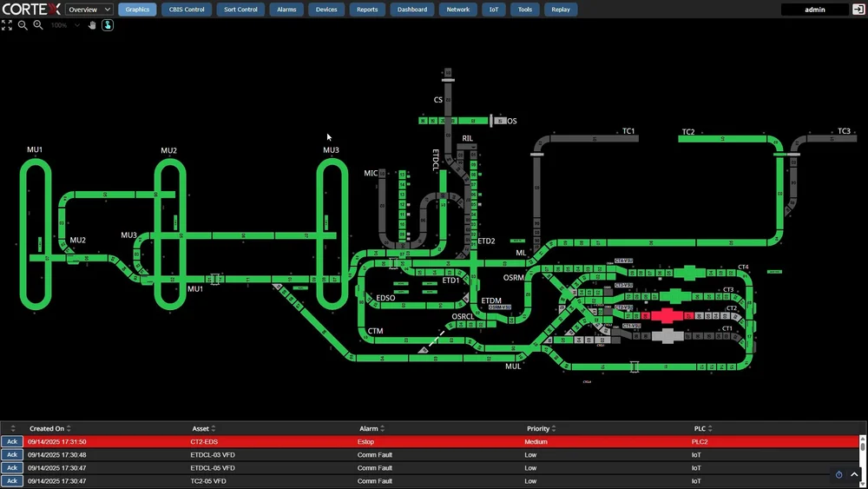This screenshot has height=489, width=868.
Task: Click the logout icon next to admin
Action: point(858,10)
